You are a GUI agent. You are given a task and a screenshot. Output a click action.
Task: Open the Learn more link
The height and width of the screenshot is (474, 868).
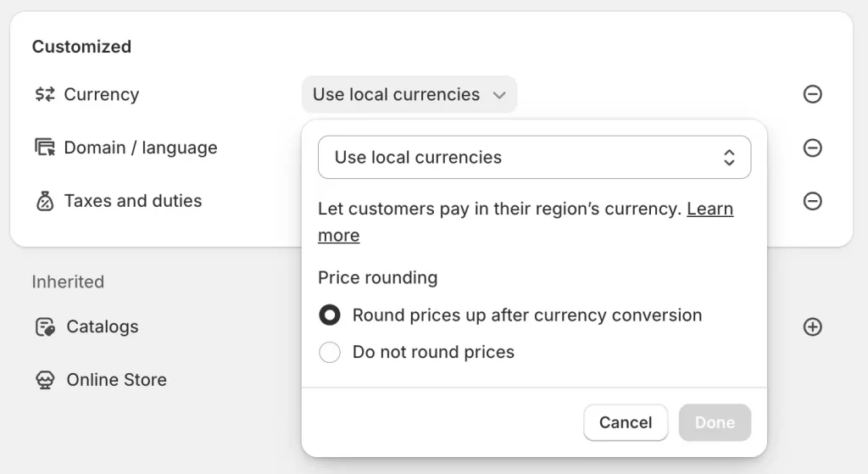[x=526, y=222]
